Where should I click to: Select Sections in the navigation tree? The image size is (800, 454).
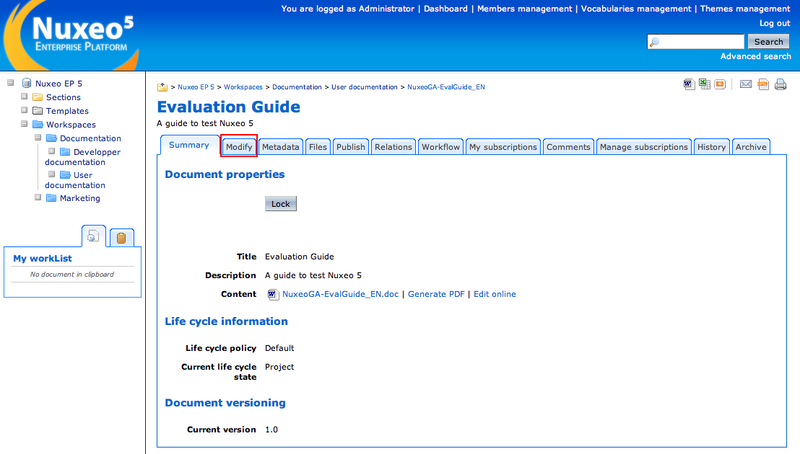(x=63, y=97)
